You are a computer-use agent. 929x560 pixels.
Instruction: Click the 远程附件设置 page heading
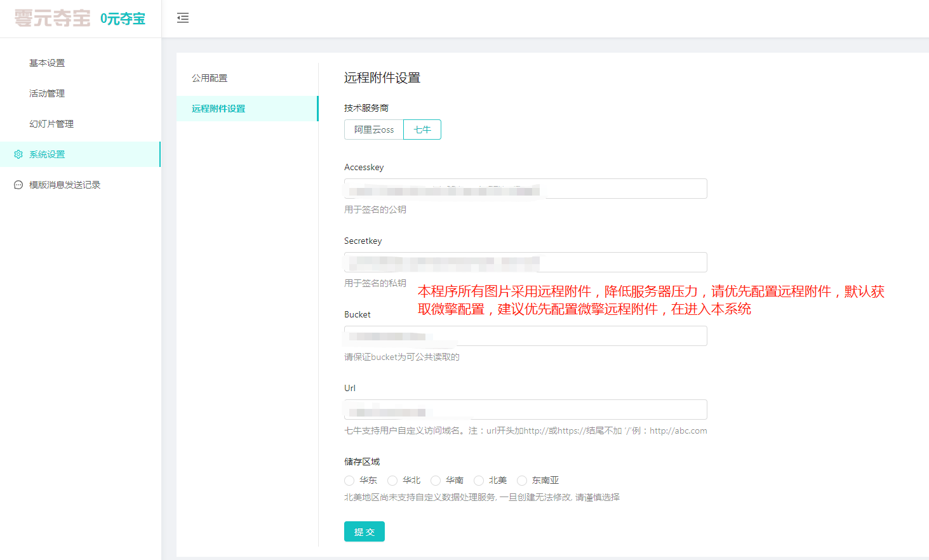(x=382, y=78)
